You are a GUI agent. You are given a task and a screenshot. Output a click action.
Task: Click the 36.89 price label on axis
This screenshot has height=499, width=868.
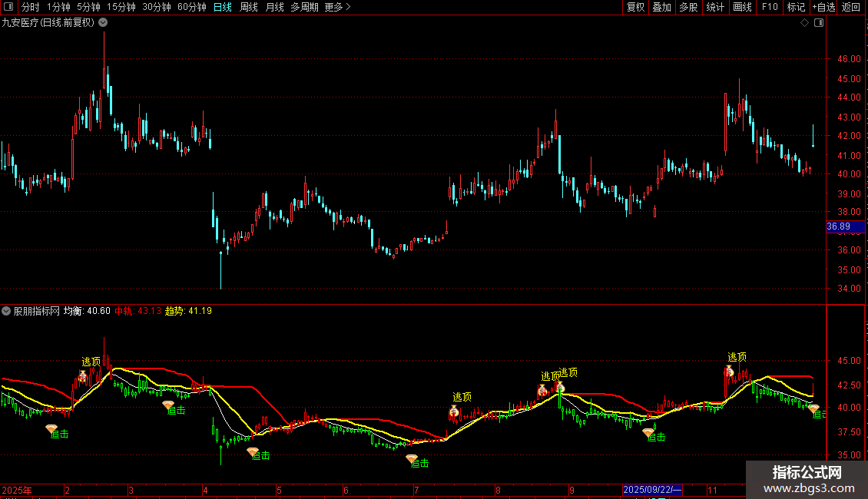coord(845,226)
